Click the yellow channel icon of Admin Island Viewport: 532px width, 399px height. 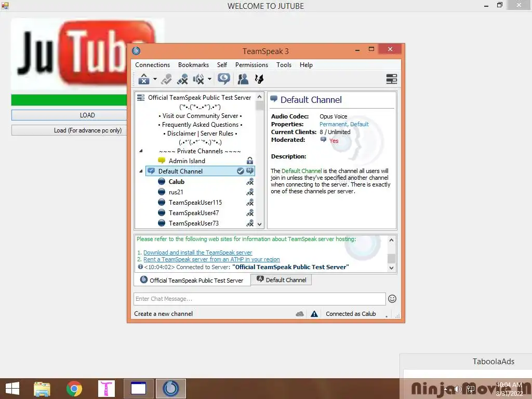point(162,161)
